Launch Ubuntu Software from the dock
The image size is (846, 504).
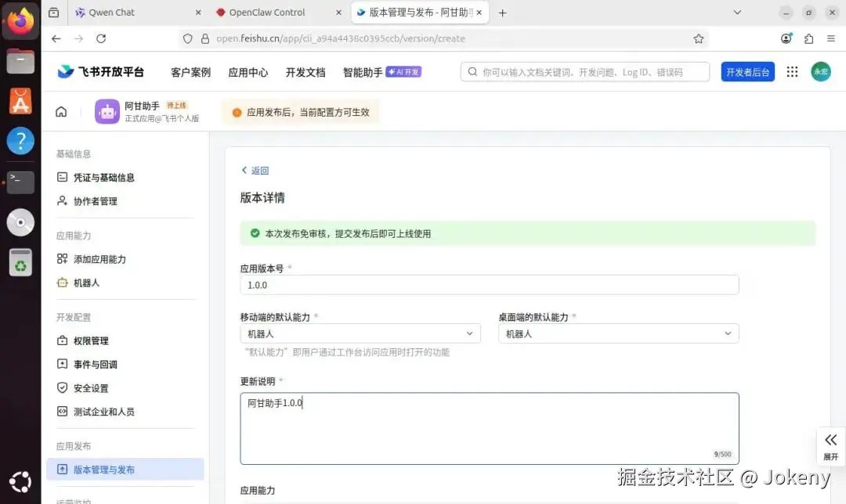pyautogui.click(x=20, y=101)
